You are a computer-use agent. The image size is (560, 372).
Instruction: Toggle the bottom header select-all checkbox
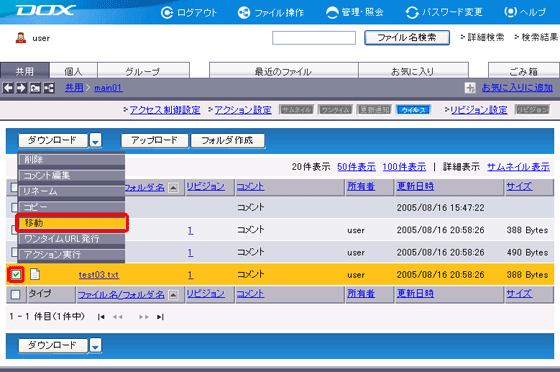click(15, 295)
